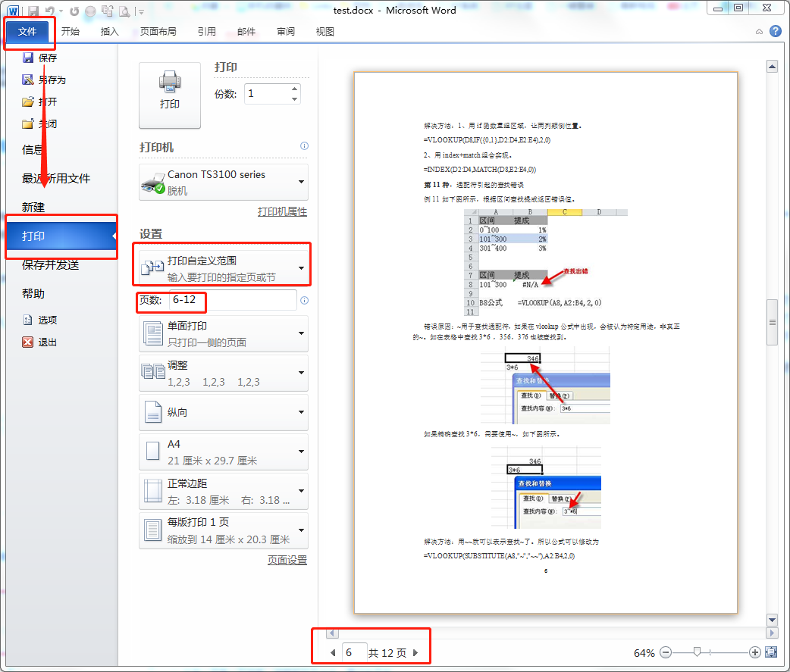Go to previous page with left arrow

pos(333,652)
